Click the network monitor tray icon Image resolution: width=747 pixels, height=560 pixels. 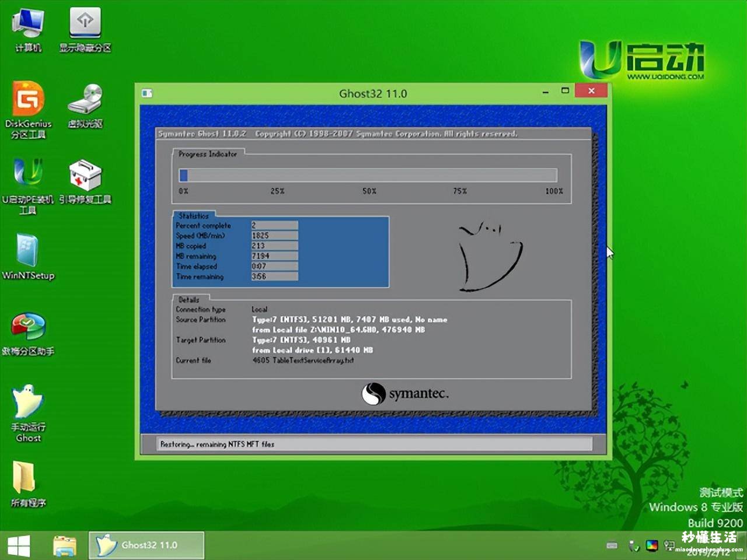[669, 546]
